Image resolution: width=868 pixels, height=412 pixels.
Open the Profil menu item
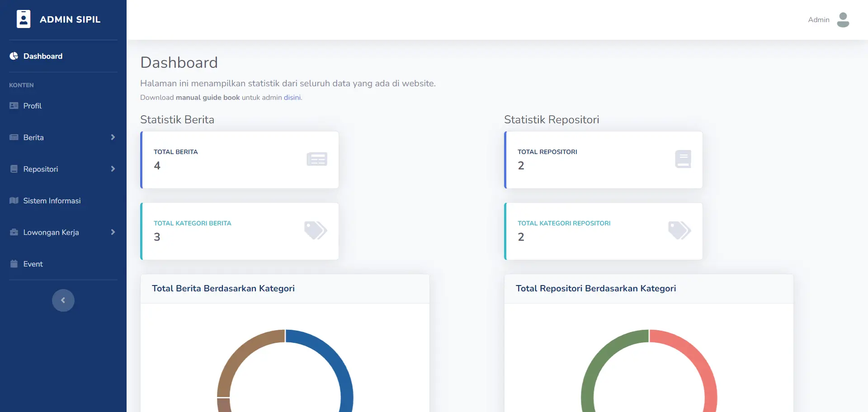(x=33, y=106)
